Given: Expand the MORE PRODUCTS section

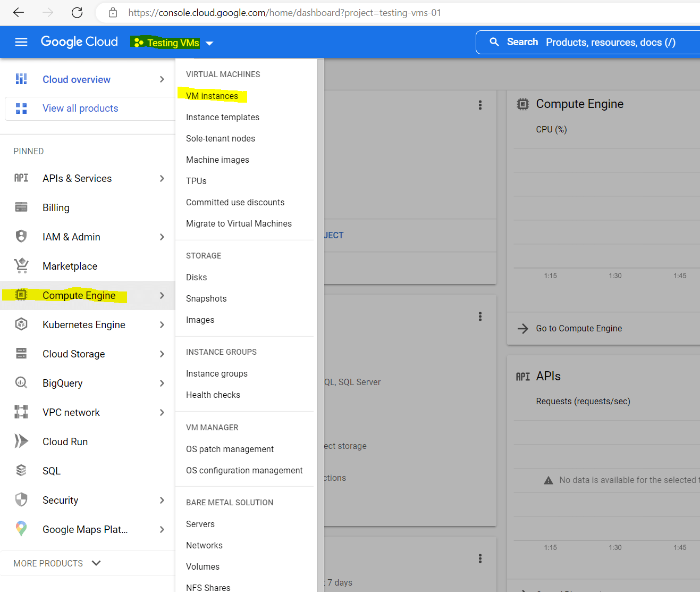Looking at the screenshot, I should [57, 563].
